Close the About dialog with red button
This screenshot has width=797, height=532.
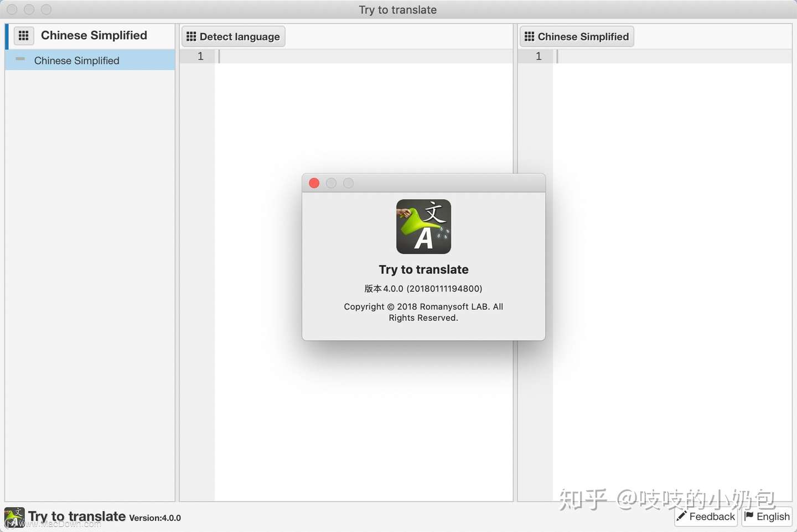(314, 183)
